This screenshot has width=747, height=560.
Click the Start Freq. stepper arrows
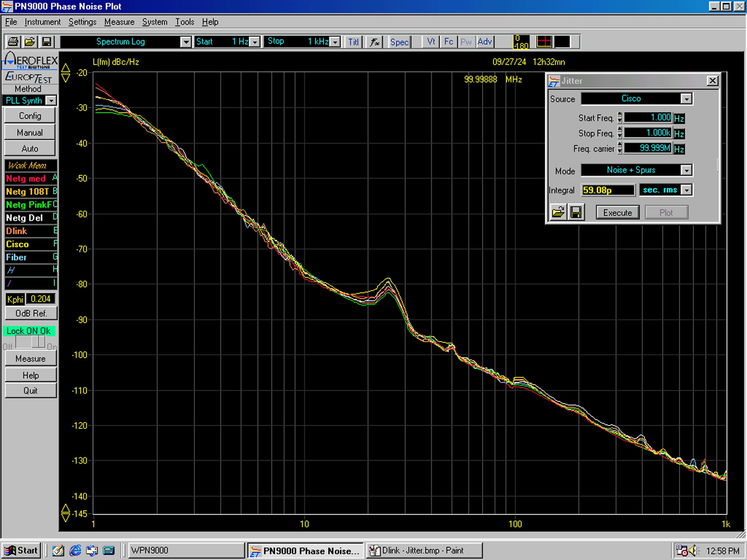(x=620, y=117)
